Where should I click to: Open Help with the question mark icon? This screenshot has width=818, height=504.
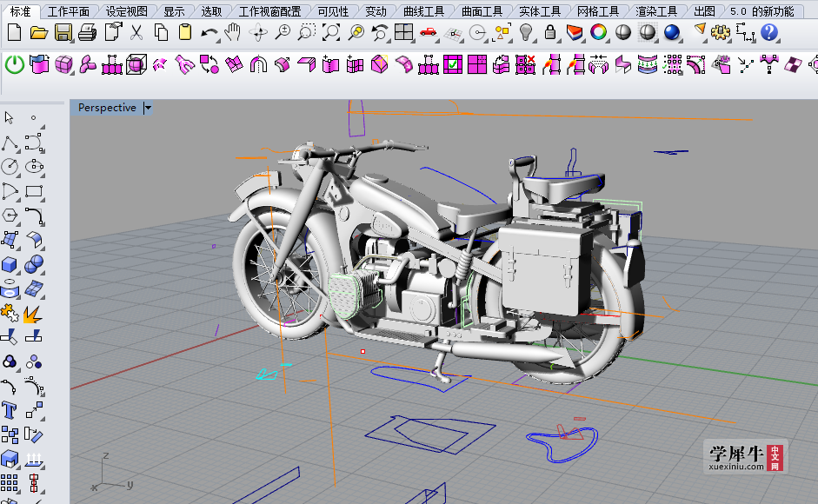pyautogui.click(x=769, y=33)
